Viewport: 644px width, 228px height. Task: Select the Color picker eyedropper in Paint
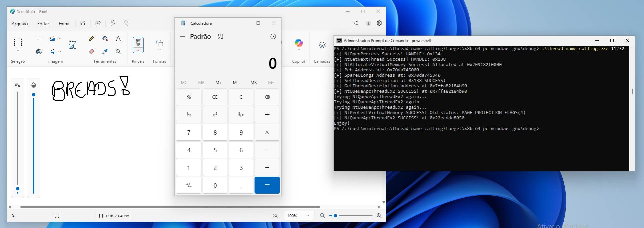click(105, 52)
